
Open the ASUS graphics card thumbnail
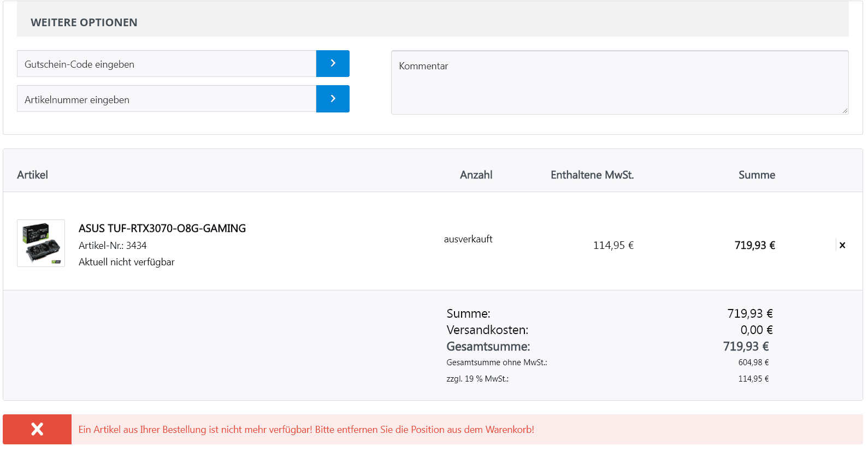tap(41, 243)
